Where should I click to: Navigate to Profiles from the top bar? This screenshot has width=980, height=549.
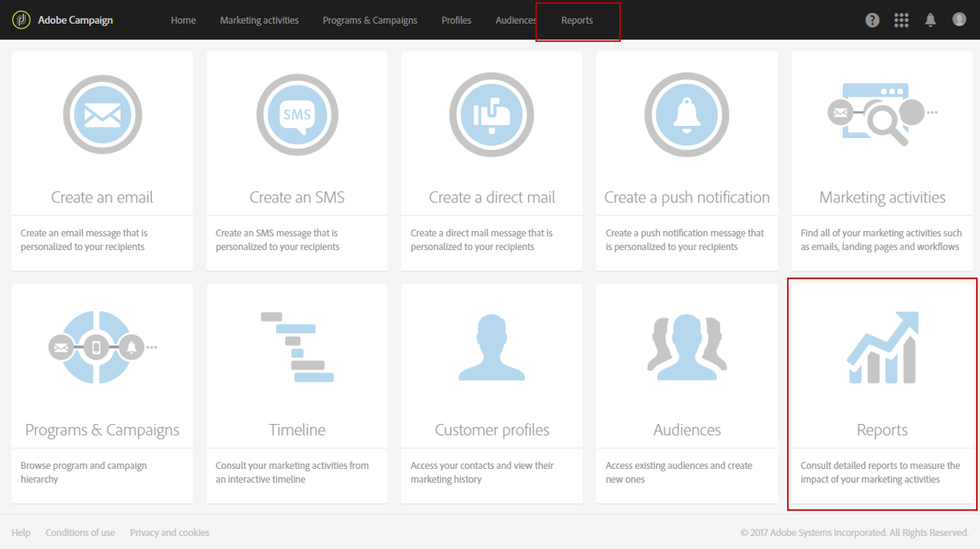coord(456,20)
